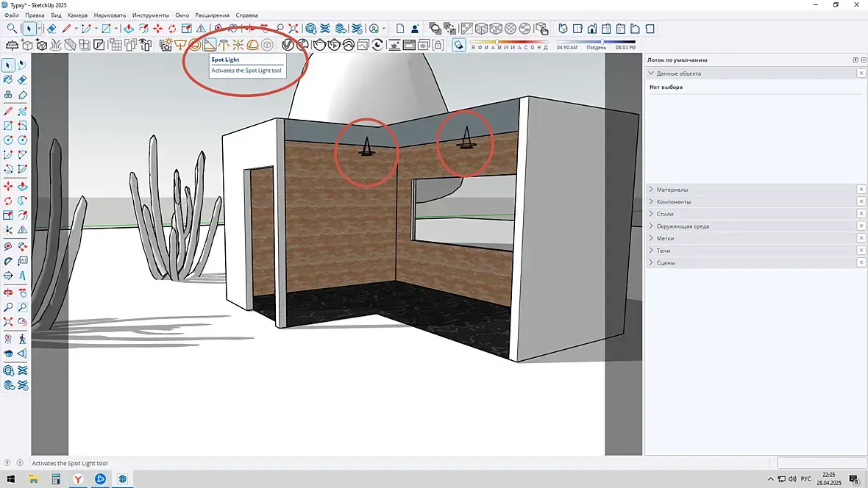Show the V-Ray Frame Buffer icon
This screenshot has height=488, width=868.
(409, 45)
